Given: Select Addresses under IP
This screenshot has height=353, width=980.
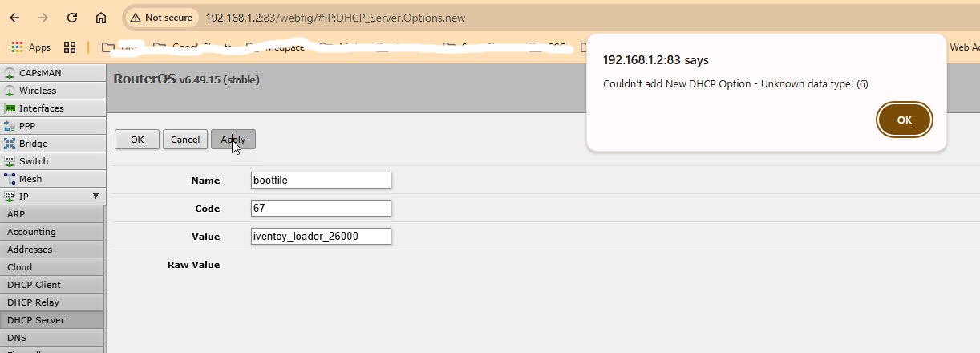Looking at the screenshot, I should [x=52, y=250].
